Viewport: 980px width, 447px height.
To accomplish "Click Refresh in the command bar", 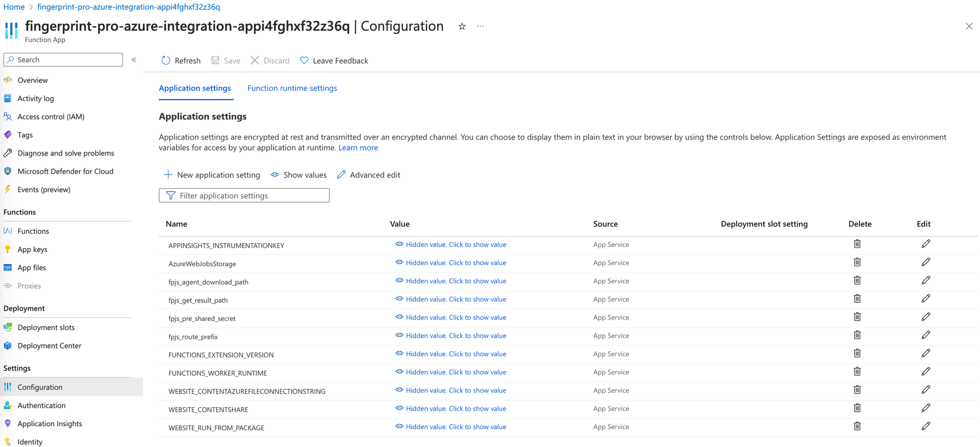I will (181, 61).
